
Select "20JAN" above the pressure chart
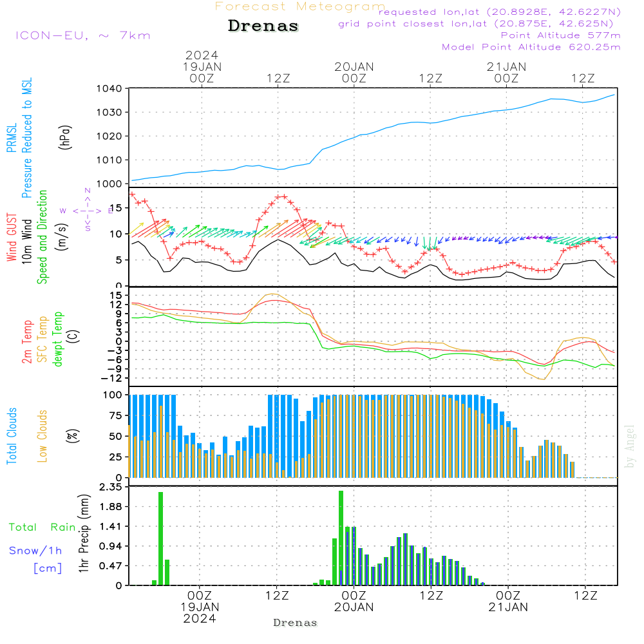354,67
